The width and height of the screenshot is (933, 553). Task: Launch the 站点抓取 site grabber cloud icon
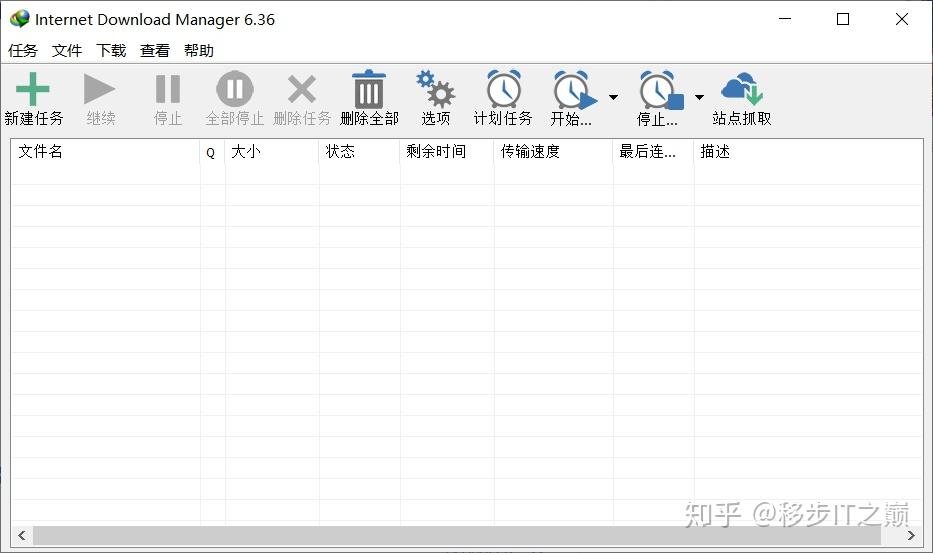tap(741, 89)
